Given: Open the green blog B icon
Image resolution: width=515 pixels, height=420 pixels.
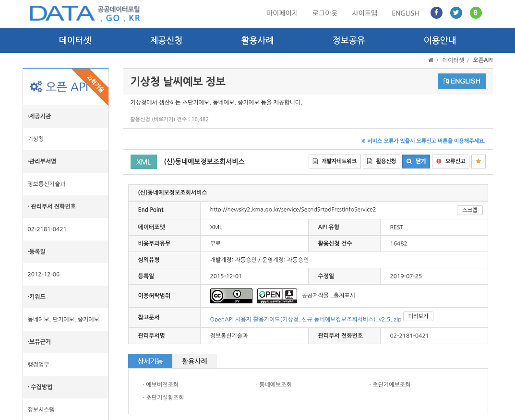Looking at the screenshot, I should click(x=476, y=13).
